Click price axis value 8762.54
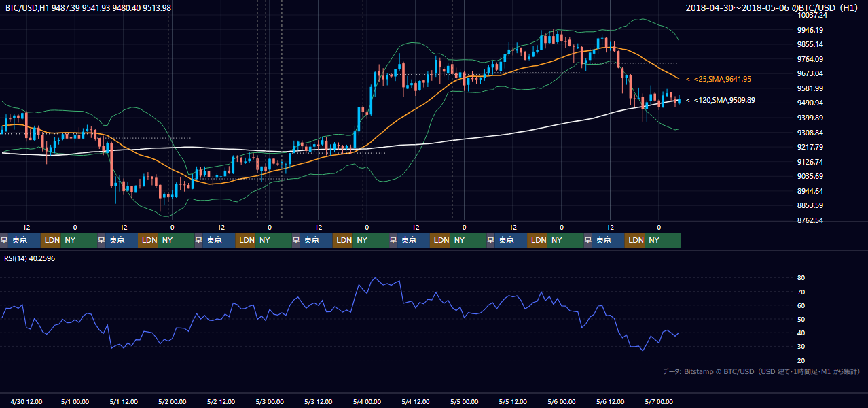 pyautogui.click(x=810, y=220)
